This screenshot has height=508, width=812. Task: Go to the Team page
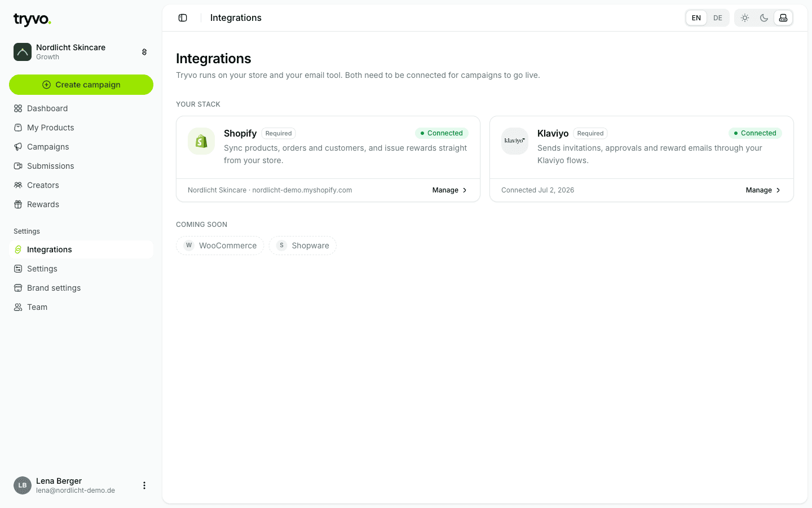[81, 307]
